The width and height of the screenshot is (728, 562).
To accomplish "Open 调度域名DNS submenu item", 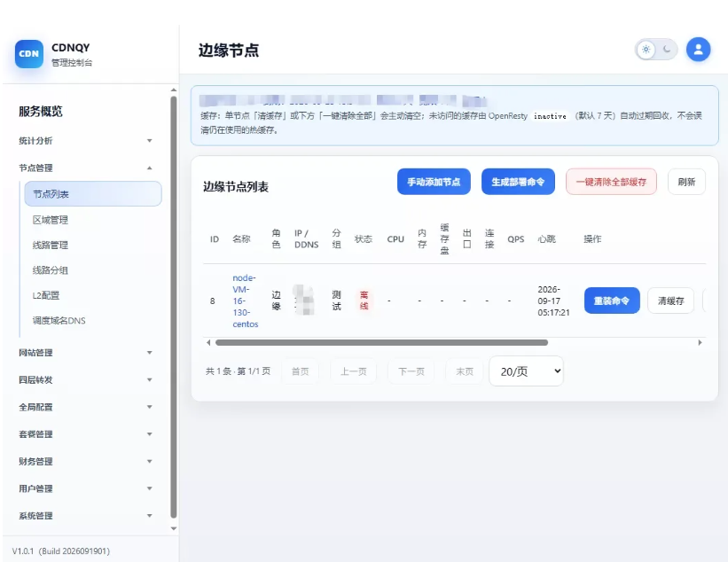I will click(x=59, y=321).
